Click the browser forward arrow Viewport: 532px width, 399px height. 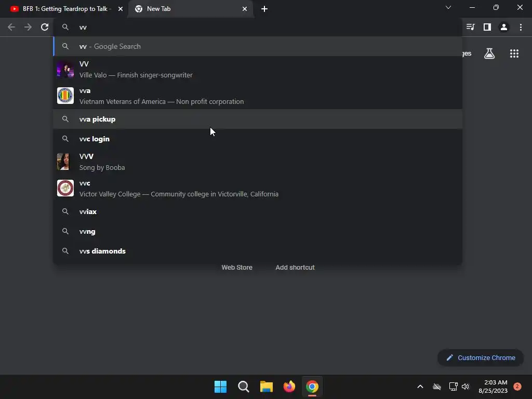[28, 27]
